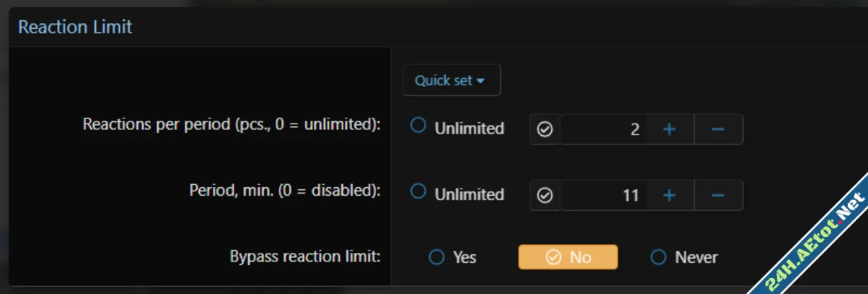Decrease Reactions per period with minus button
This screenshot has height=294, width=868.
pyautogui.click(x=718, y=129)
